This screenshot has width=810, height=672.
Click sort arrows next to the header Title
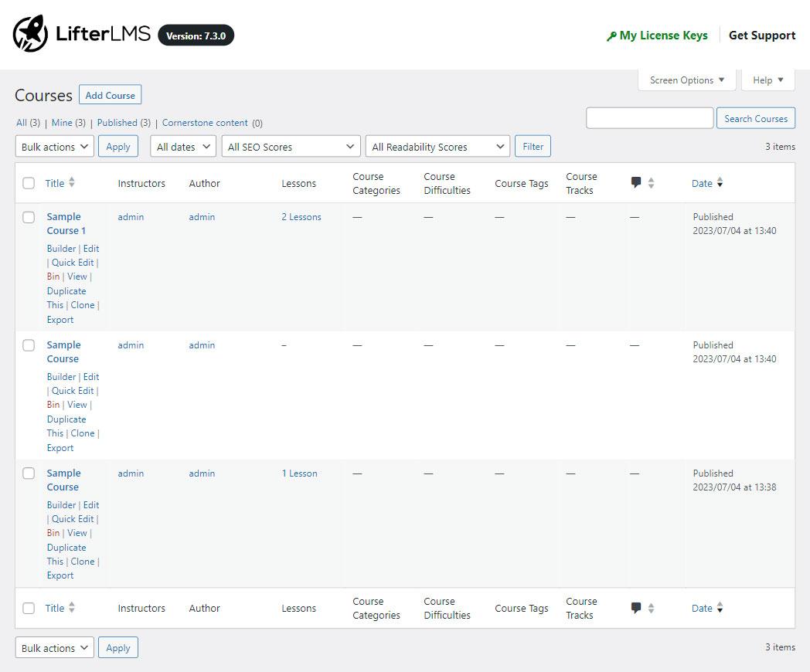72,182
